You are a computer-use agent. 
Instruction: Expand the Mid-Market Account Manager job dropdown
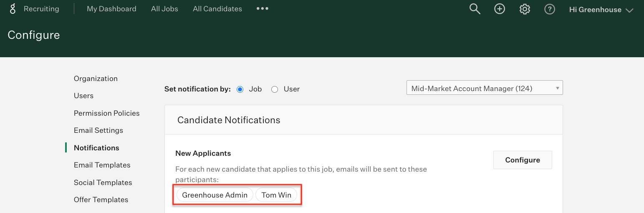tap(485, 88)
